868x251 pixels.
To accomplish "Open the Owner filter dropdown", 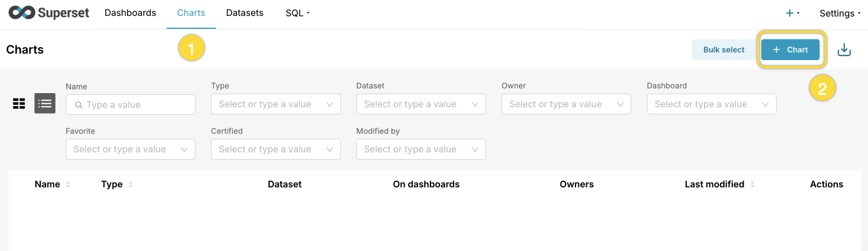I will tap(565, 104).
